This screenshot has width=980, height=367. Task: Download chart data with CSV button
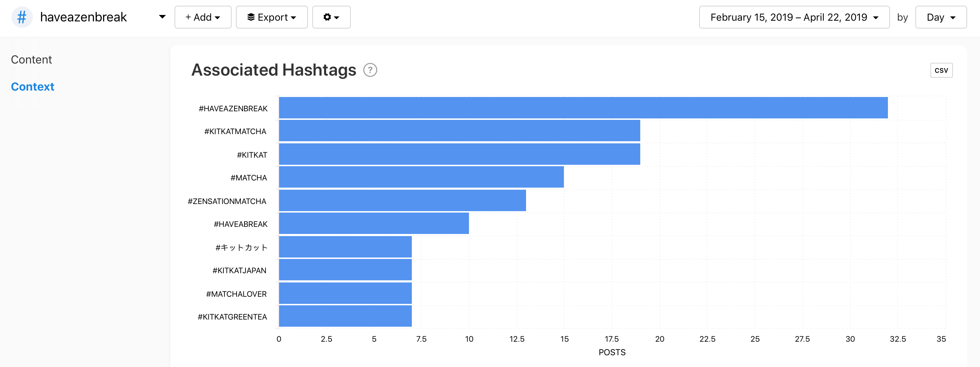pos(941,70)
